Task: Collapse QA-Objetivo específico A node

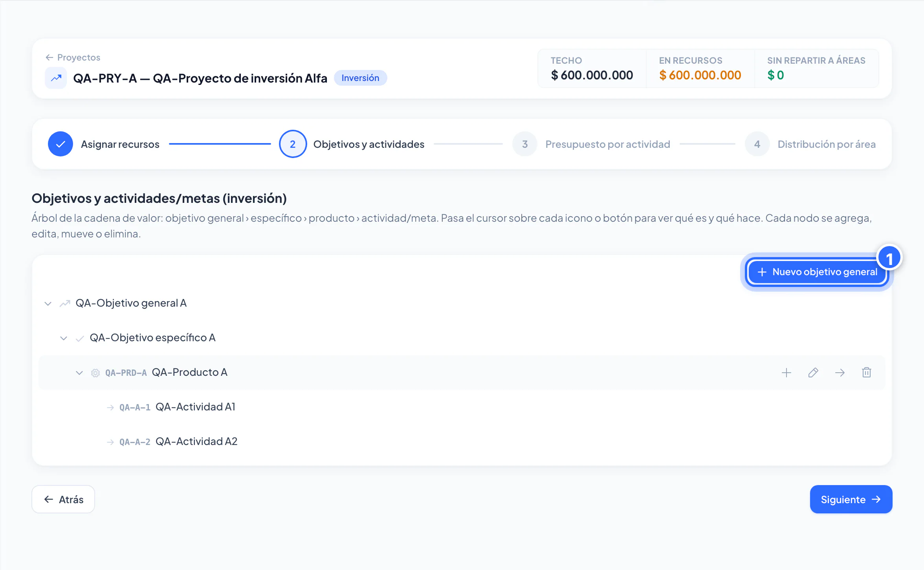Action: pos(64,338)
